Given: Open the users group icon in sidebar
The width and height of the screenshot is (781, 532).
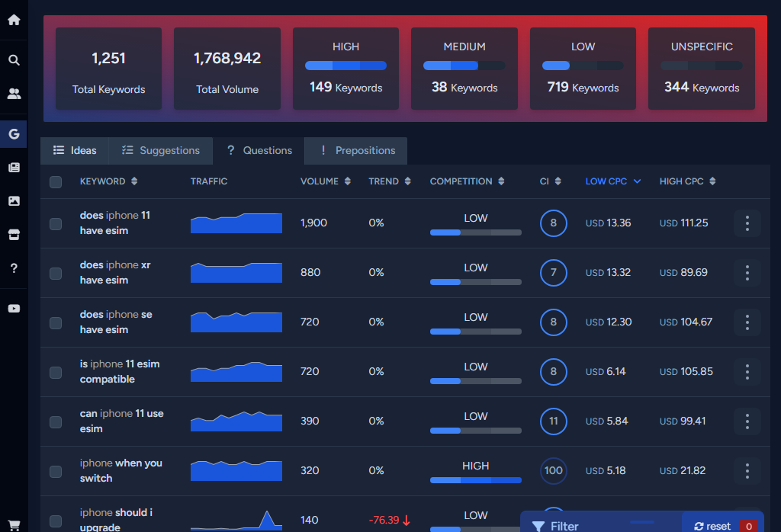Looking at the screenshot, I should coord(14,94).
